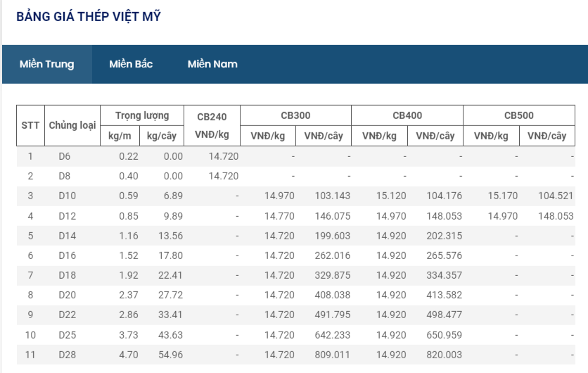The height and width of the screenshot is (373, 588).
Task: Open the Miền Bắc tab
Action: [x=131, y=64]
